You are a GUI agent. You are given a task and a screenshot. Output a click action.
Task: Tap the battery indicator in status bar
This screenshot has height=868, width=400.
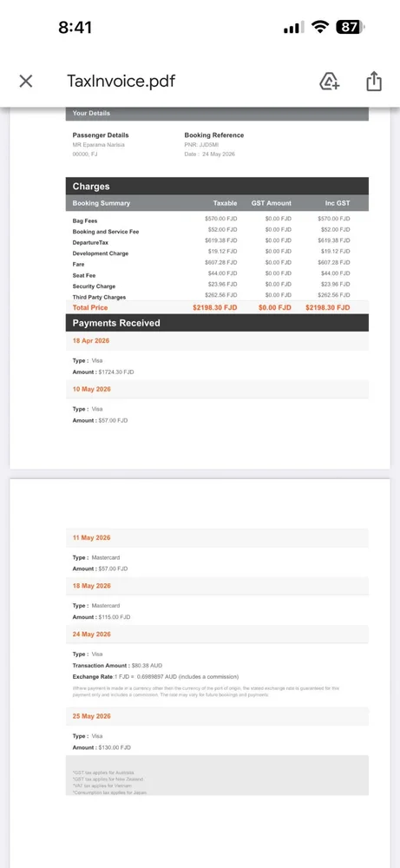pyautogui.click(x=351, y=27)
